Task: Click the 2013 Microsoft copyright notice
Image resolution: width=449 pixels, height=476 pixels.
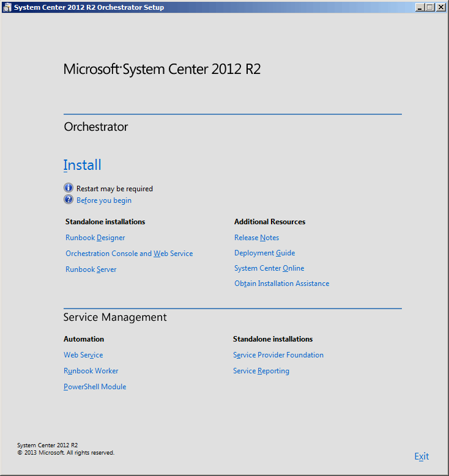Action: coord(66,453)
